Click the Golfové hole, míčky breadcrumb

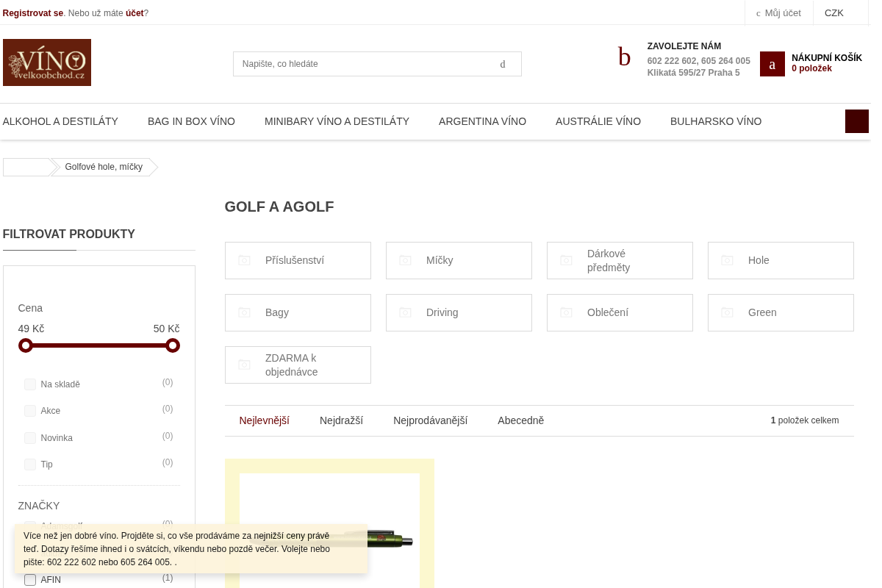[104, 167]
